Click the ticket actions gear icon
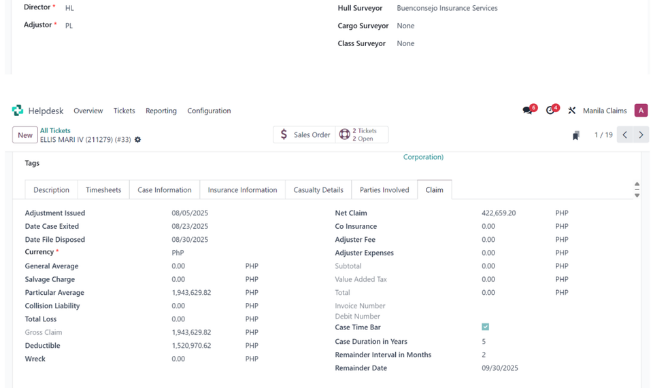 [x=138, y=139]
